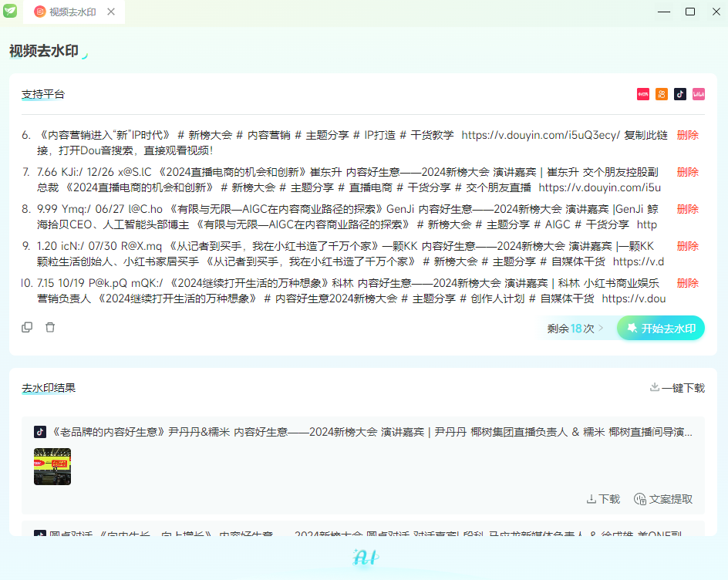Click the 视频去水印 tab icon
Screen dimensions: 728x580
coord(40,12)
